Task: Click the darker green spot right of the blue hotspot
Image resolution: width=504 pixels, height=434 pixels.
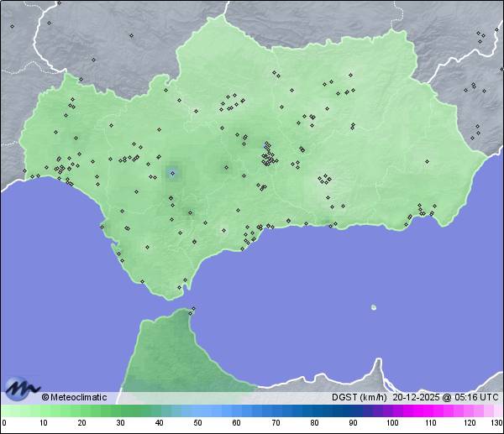Action: coord(225,168)
